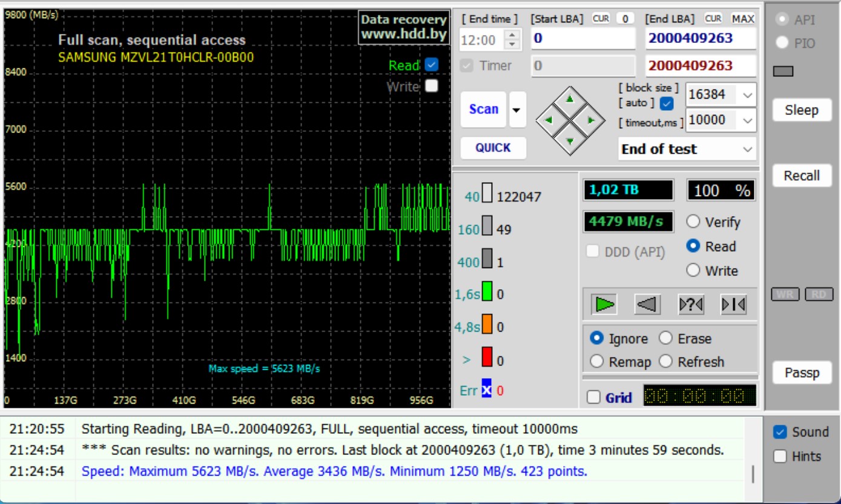This screenshot has height=504, width=841.
Task: Click the QUICK scan button
Action: (x=493, y=148)
